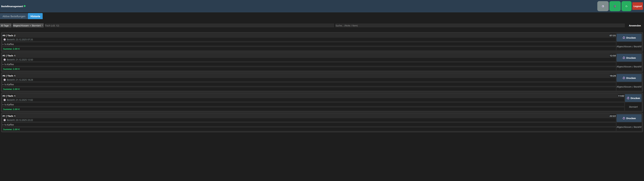Click the Storniert status label of order #3

click(633, 107)
